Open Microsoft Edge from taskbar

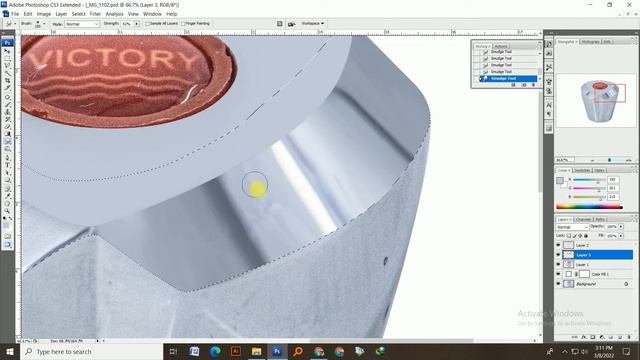pos(215,351)
